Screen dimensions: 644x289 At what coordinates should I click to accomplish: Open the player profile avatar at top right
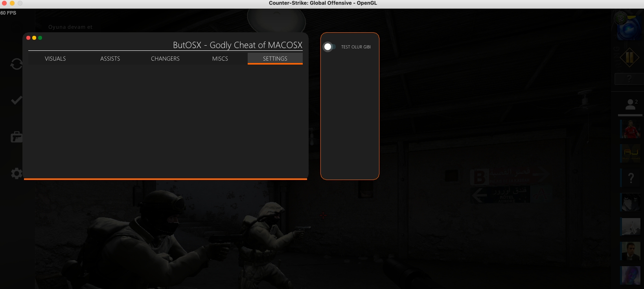(x=628, y=25)
